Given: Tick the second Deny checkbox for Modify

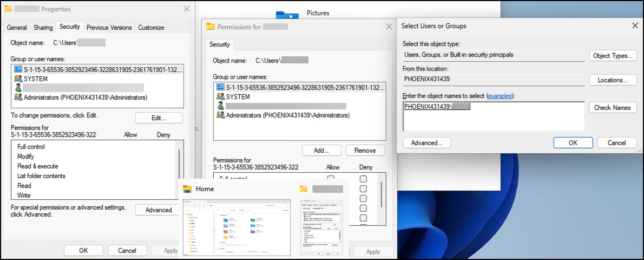Looking at the screenshot, I should coord(363,188).
